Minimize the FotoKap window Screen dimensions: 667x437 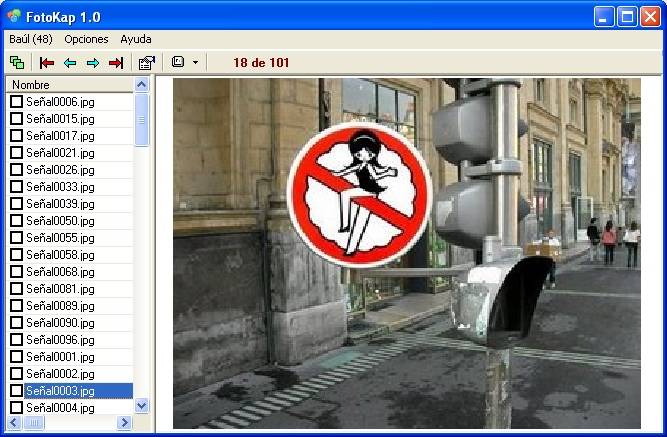(x=604, y=17)
